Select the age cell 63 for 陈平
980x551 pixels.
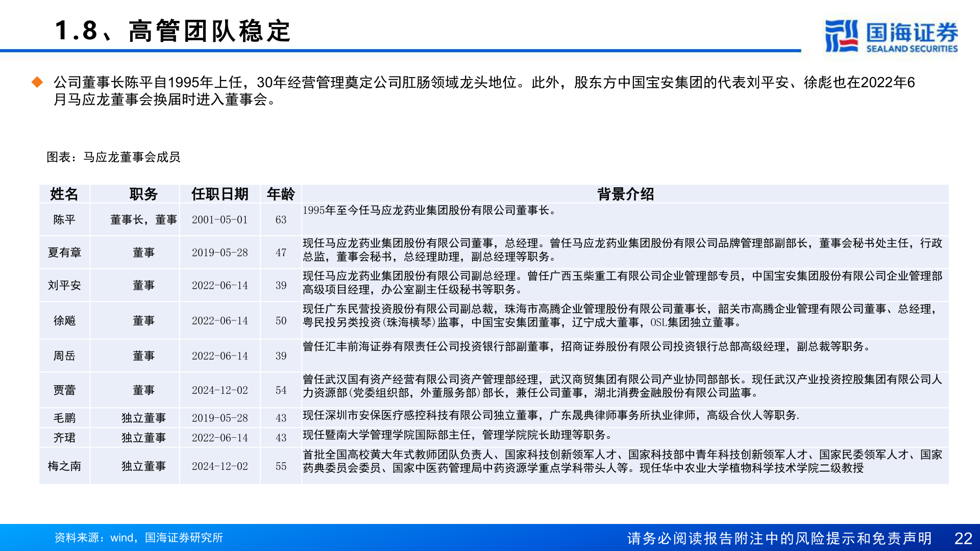point(281,220)
